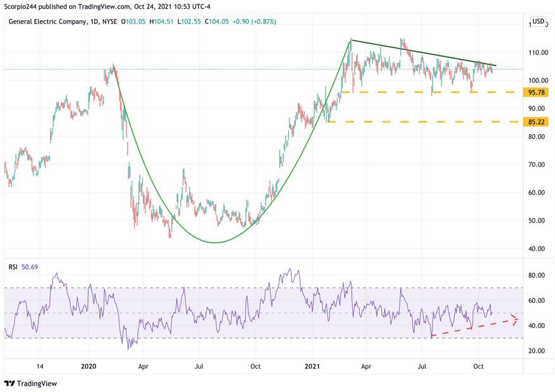The width and height of the screenshot is (555, 392).
Task: Select the 85.22 price level label
Action: click(x=536, y=122)
